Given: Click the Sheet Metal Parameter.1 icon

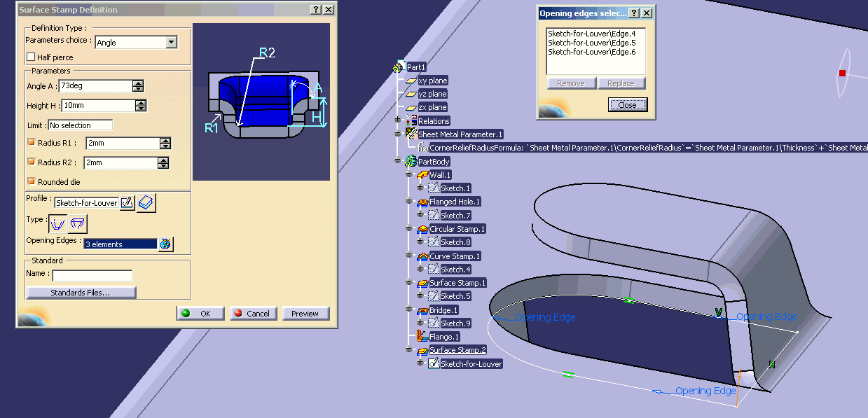Looking at the screenshot, I should pos(411,134).
